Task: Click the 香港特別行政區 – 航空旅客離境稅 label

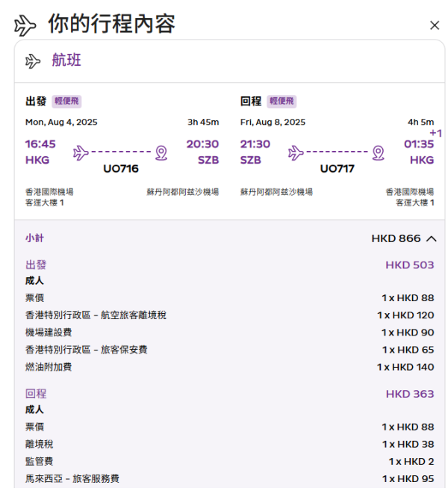Action: click(x=96, y=315)
